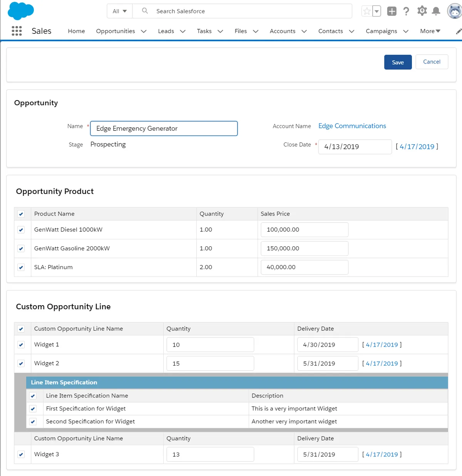Expand the Tasks tab chevron

click(220, 31)
